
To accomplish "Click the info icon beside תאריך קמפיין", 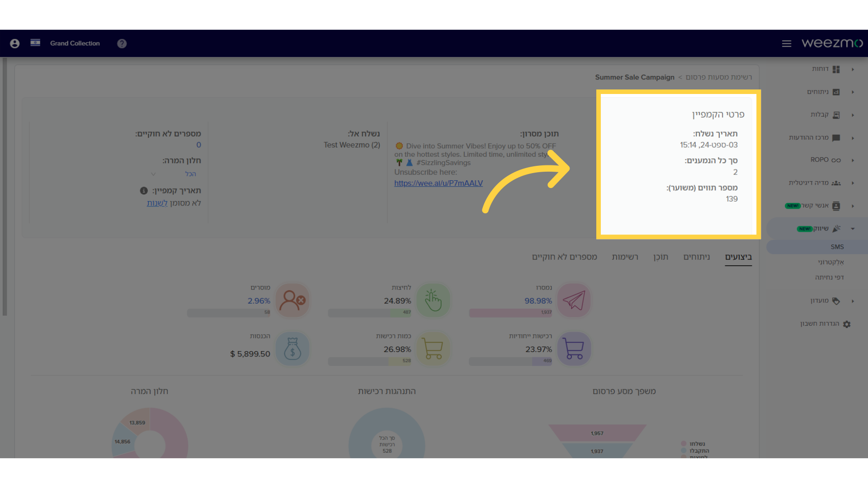I will pos(144,191).
